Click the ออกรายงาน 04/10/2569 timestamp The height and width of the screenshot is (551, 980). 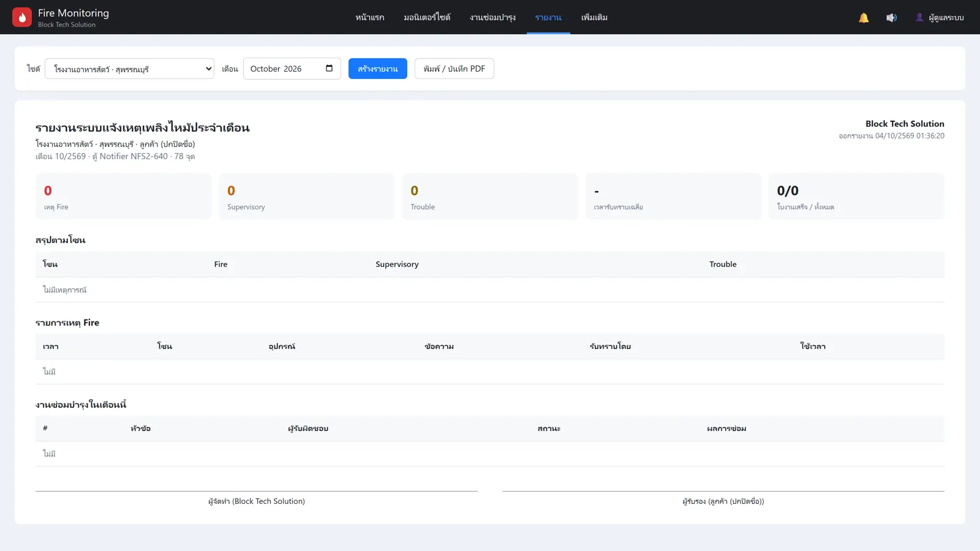coord(892,136)
